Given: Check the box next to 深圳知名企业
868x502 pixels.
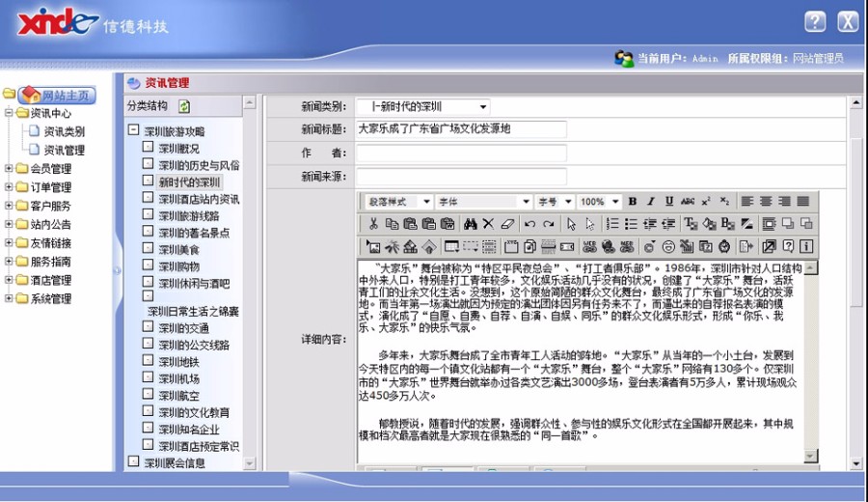Looking at the screenshot, I should pyautogui.click(x=148, y=428).
